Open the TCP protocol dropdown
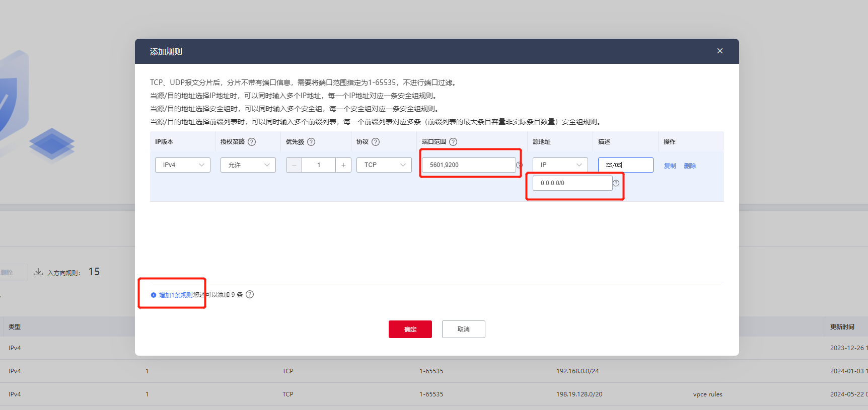868x410 pixels. pos(384,165)
